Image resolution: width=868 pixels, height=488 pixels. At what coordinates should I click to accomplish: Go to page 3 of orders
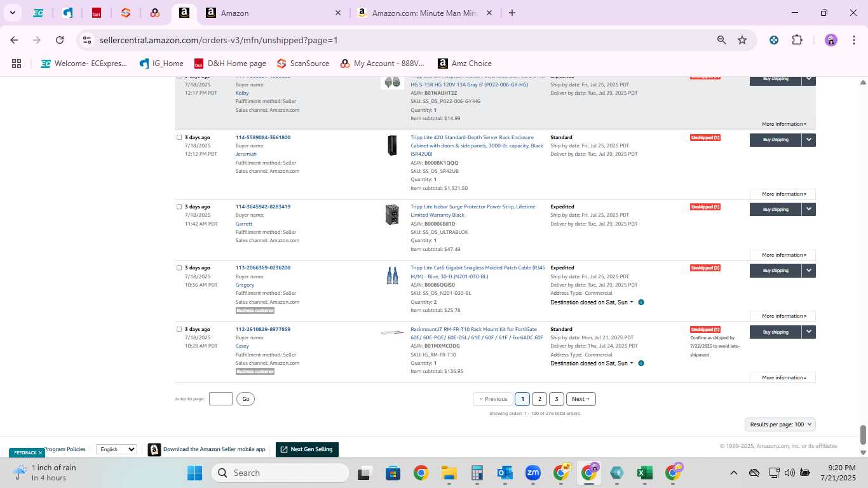coord(557,399)
